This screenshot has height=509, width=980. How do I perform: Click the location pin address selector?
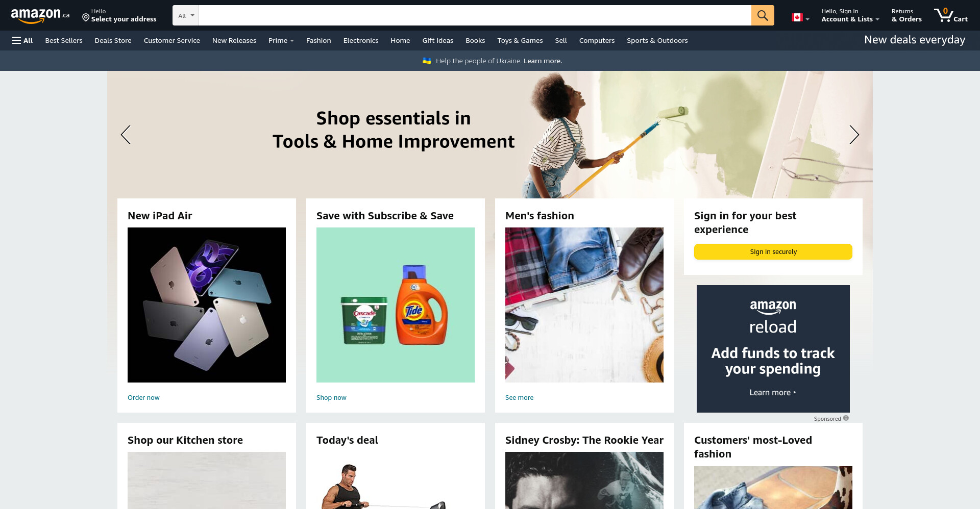tap(119, 15)
